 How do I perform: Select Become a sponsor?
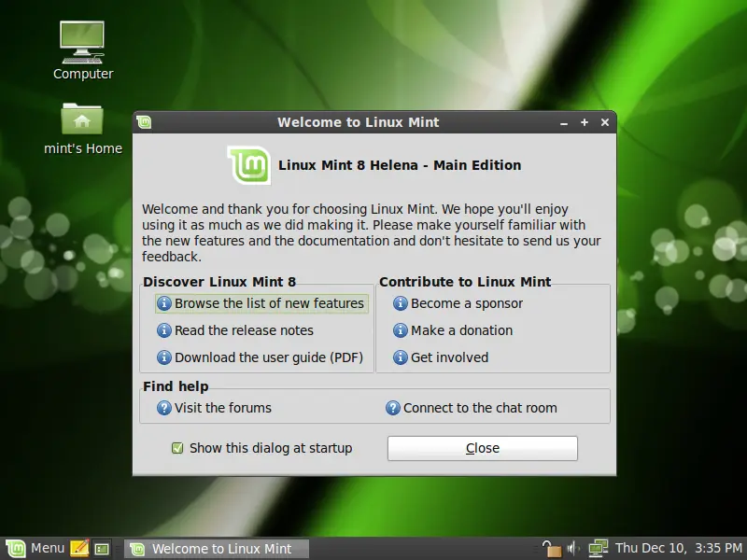tap(458, 303)
